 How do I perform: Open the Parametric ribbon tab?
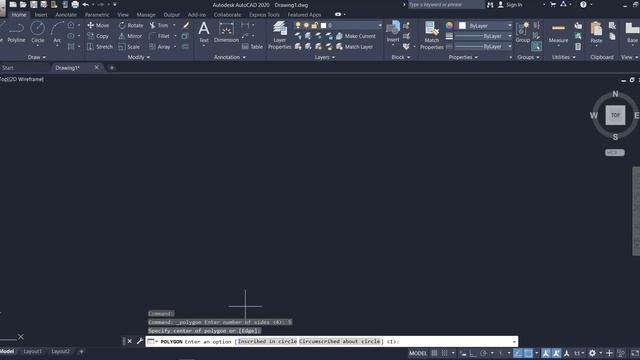click(97, 15)
